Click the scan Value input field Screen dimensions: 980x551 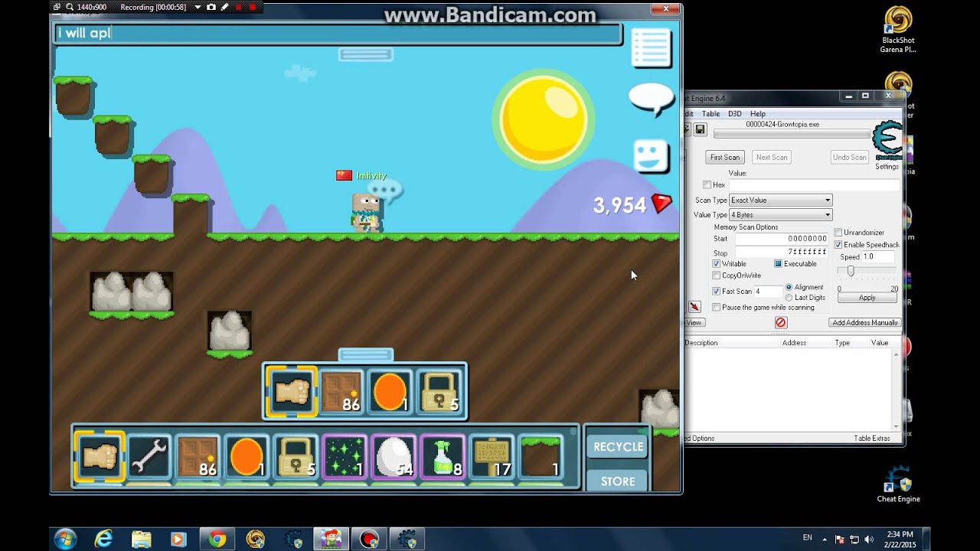(x=814, y=185)
